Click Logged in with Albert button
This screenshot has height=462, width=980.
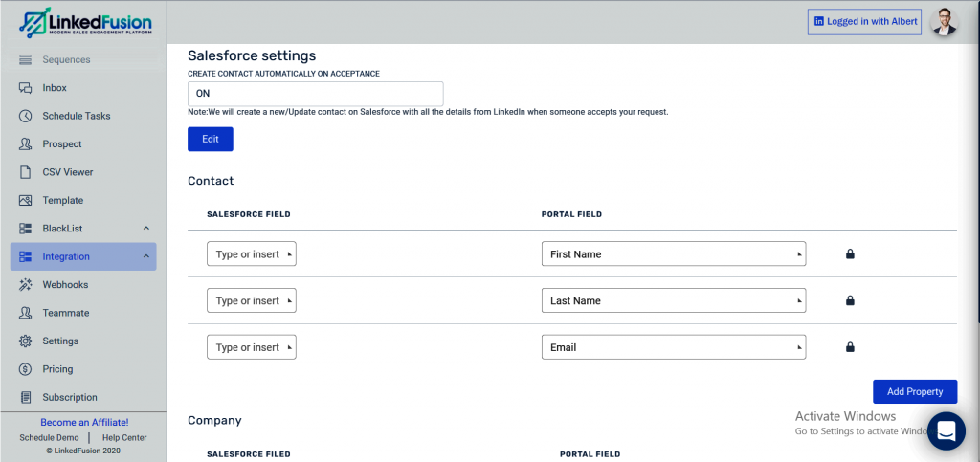[864, 21]
